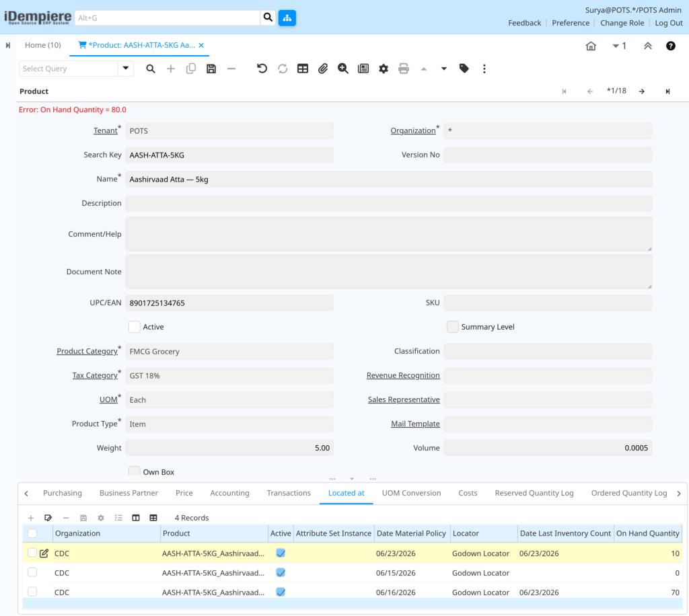The height and width of the screenshot is (616, 689).
Task: Undo changes with the undo arrow
Action: (262, 69)
